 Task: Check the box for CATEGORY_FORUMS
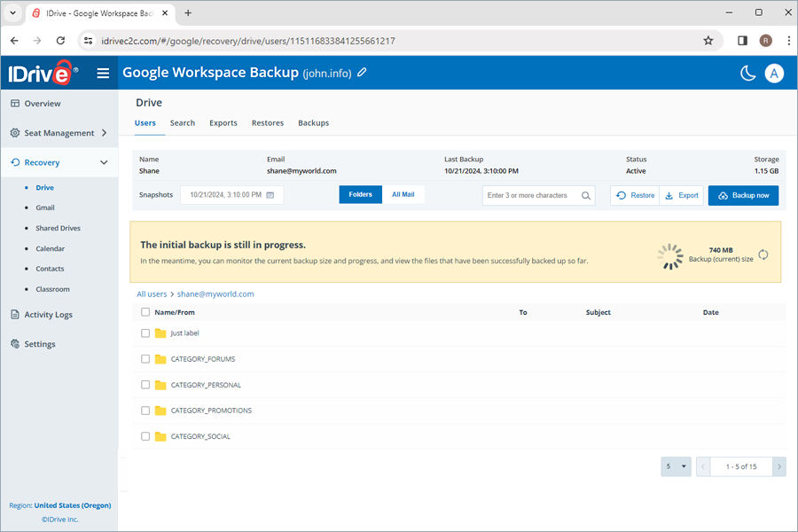[145, 359]
